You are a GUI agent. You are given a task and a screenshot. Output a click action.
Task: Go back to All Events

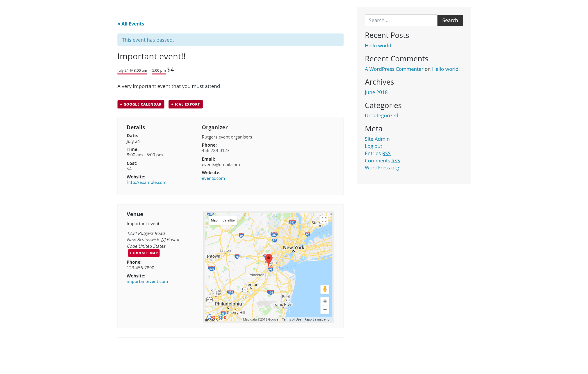[131, 24]
